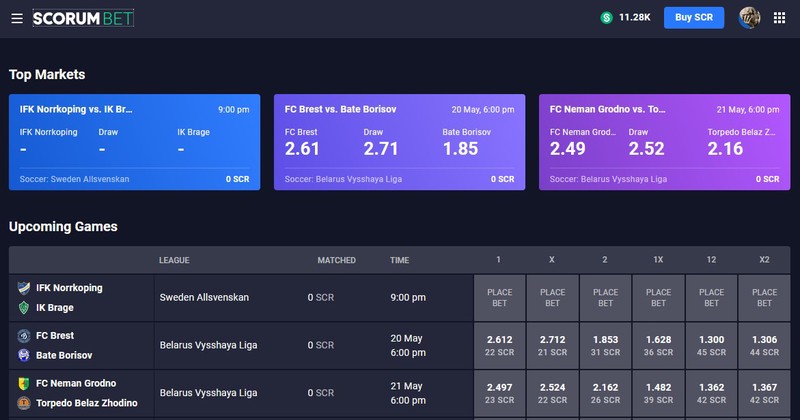Click the Buy SCR button
This screenshot has width=800, height=420.
point(693,18)
